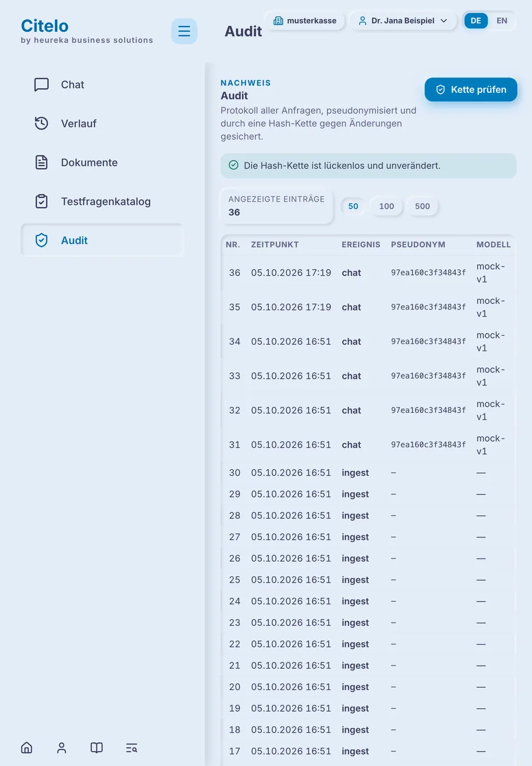Sort by NR. column header
Image resolution: width=532 pixels, height=766 pixels.
[233, 244]
